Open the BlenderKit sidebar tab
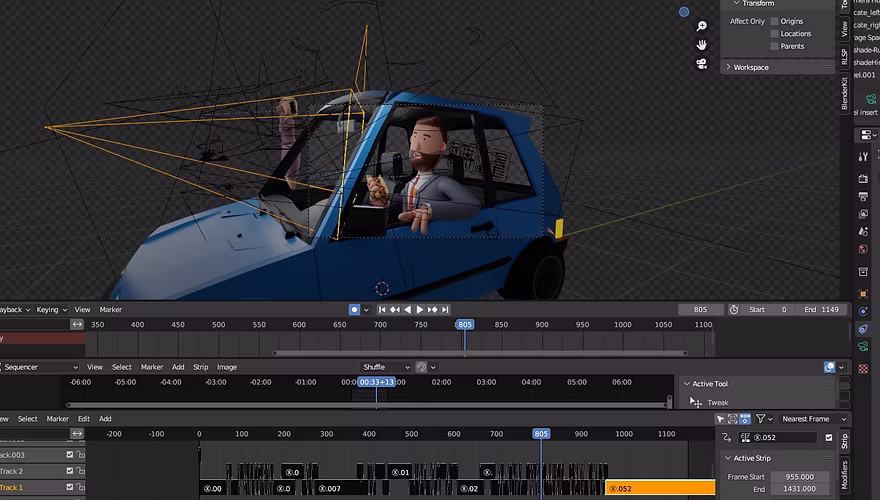 tap(844, 93)
